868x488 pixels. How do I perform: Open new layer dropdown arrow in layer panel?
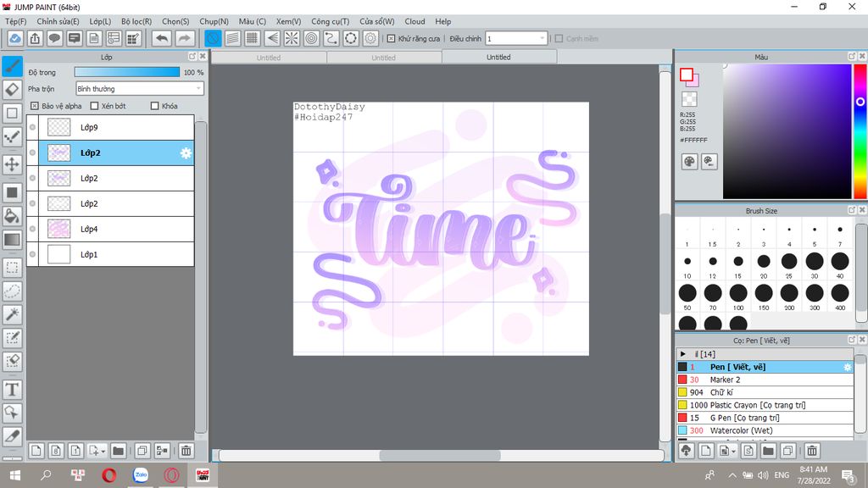103,452
